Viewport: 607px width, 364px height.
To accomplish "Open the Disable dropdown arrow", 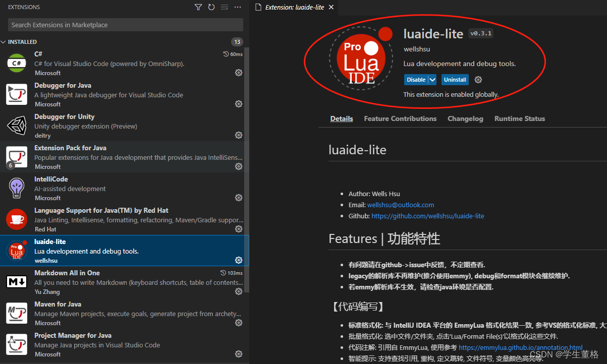I will pyautogui.click(x=432, y=80).
